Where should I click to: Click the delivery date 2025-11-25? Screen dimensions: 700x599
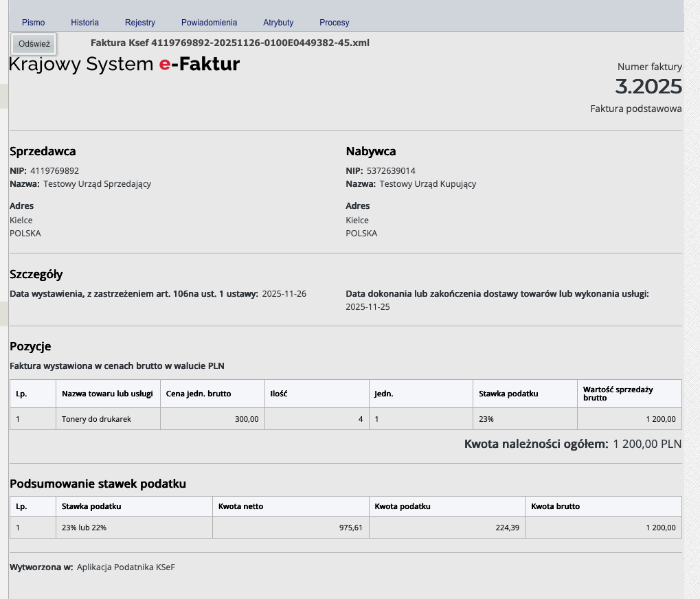coord(368,307)
